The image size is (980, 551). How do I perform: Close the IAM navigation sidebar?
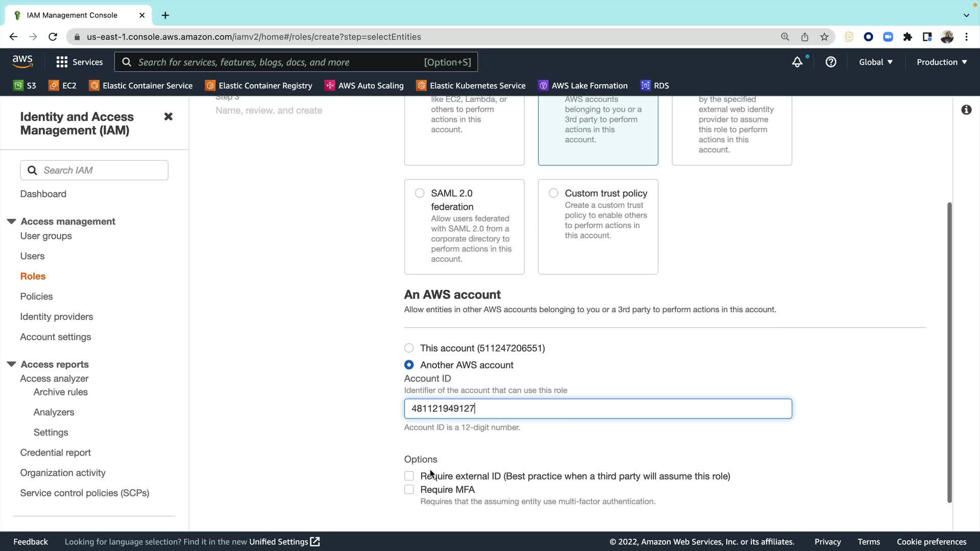(168, 117)
